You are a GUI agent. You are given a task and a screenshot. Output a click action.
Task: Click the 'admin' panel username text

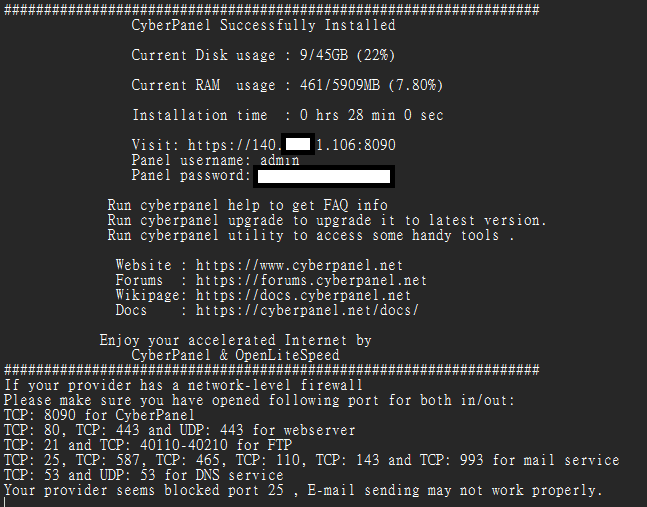point(279,160)
